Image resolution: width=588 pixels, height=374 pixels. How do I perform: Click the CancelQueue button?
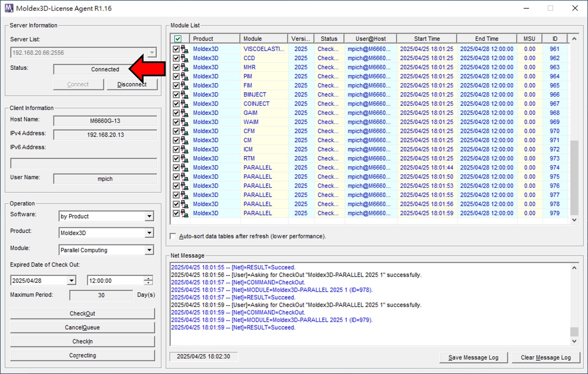point(82,327)
